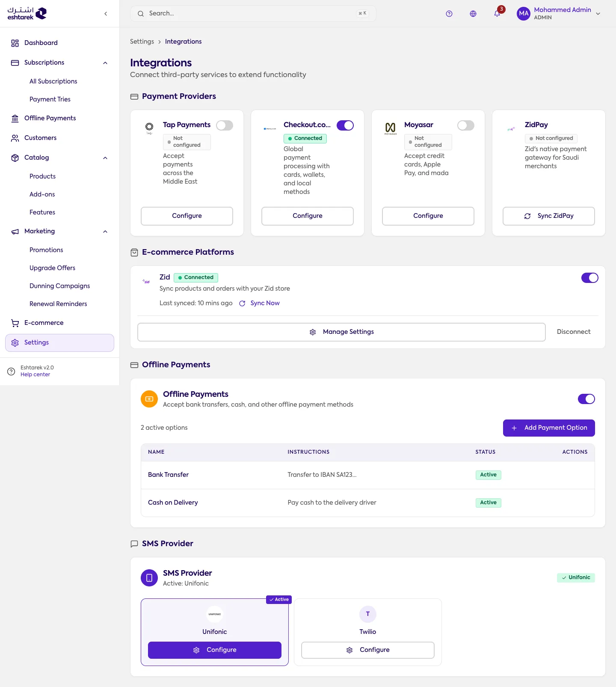This screenshot has width=616, height=687.
Task: Collapse the Catalog menu chevron
Action: [105, 158]
